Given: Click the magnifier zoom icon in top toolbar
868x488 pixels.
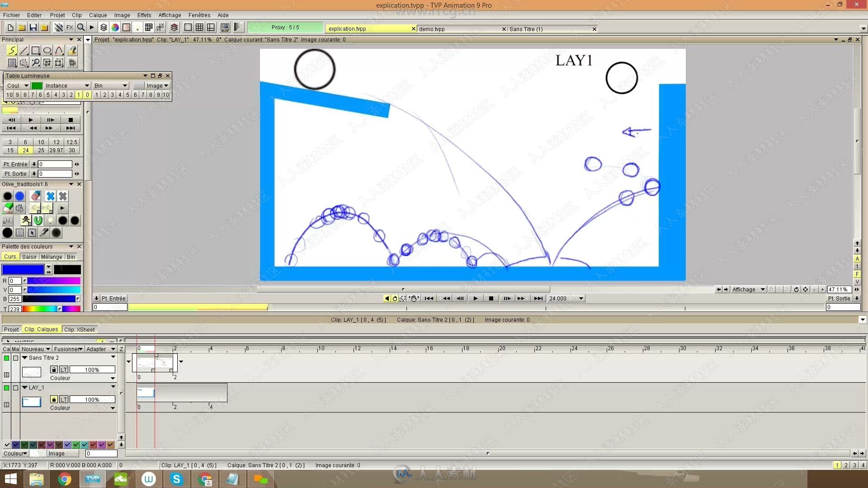Looking at the screenshot, I should (x=81, y=28).
